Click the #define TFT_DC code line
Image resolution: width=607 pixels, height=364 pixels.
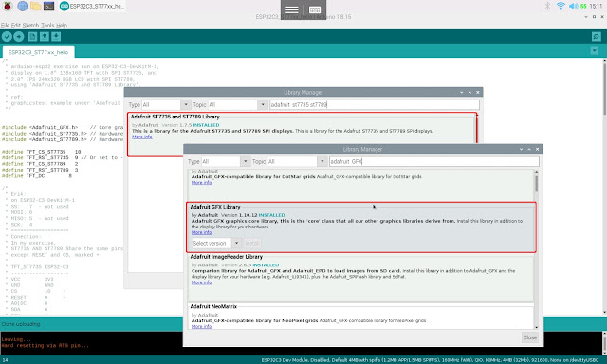tap(37, 176)
